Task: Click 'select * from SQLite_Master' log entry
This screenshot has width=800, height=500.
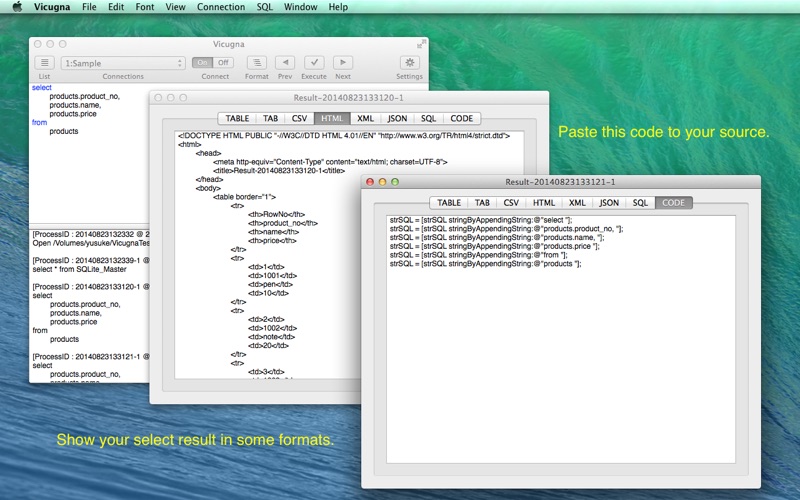Action: (79, 269)
